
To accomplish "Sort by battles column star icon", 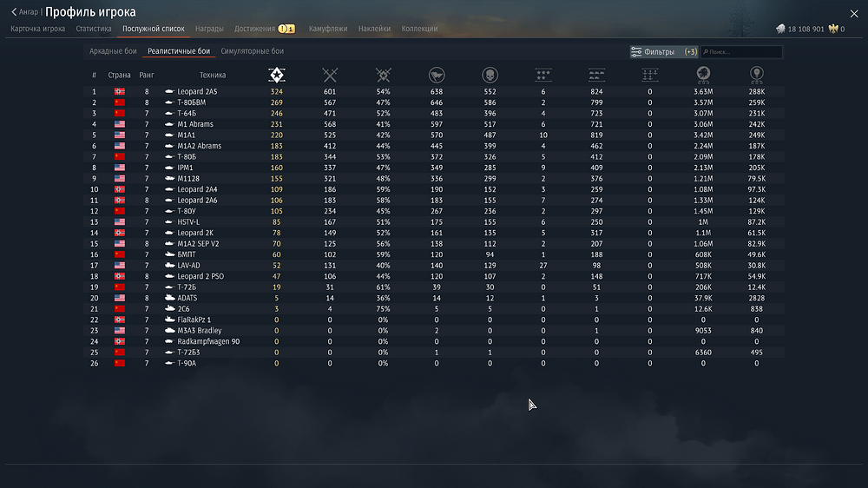I will tap(276, 75).
